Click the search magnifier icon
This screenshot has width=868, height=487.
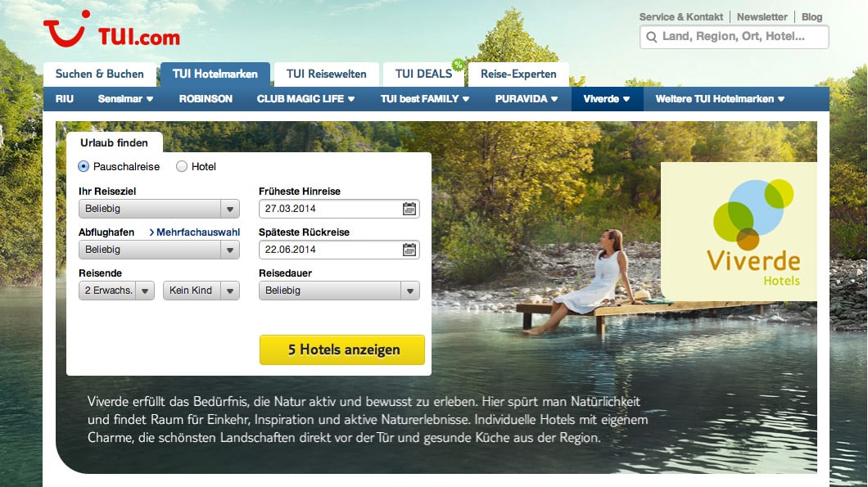coord(652,37)
